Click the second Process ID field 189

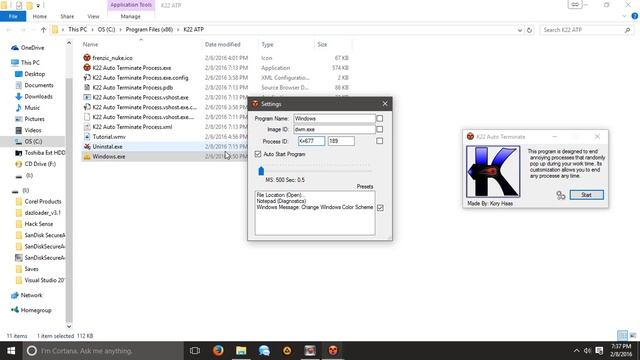click(341, 141)
